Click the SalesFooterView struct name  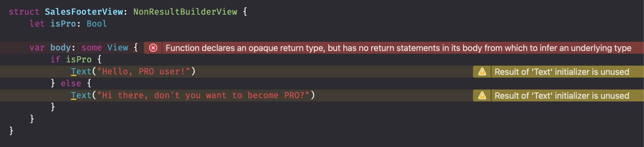[x=84, y=12]
